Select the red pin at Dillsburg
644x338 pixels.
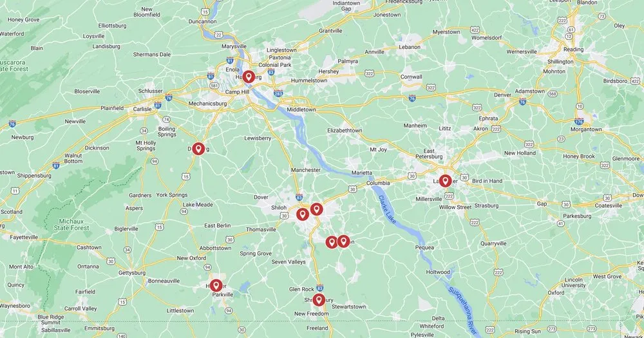[x=198, y=149]
